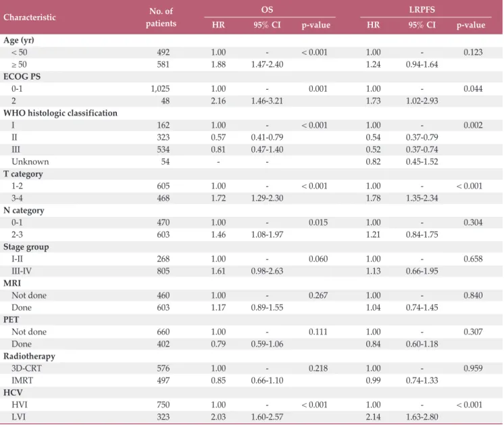Click LRPFS p-value '0.304'
The width and height of the screenshot is (504, 427).
click(x=473, y=222)
